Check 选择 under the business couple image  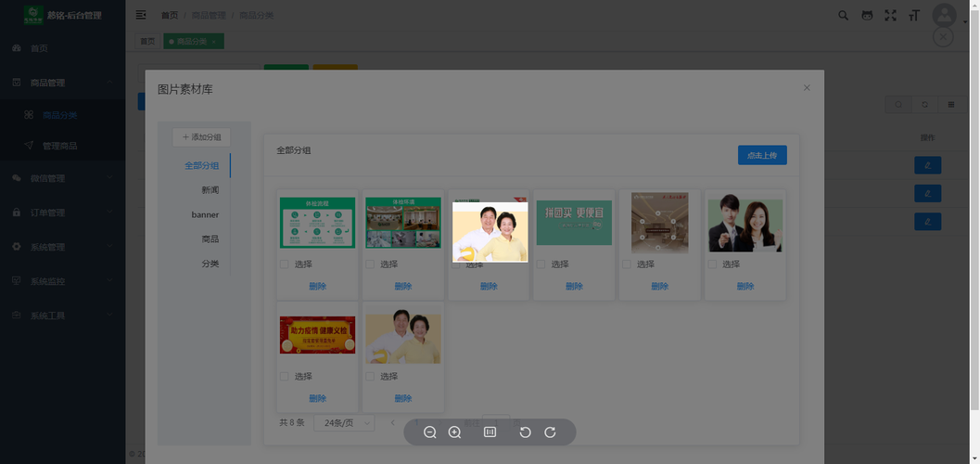point(712,264)
